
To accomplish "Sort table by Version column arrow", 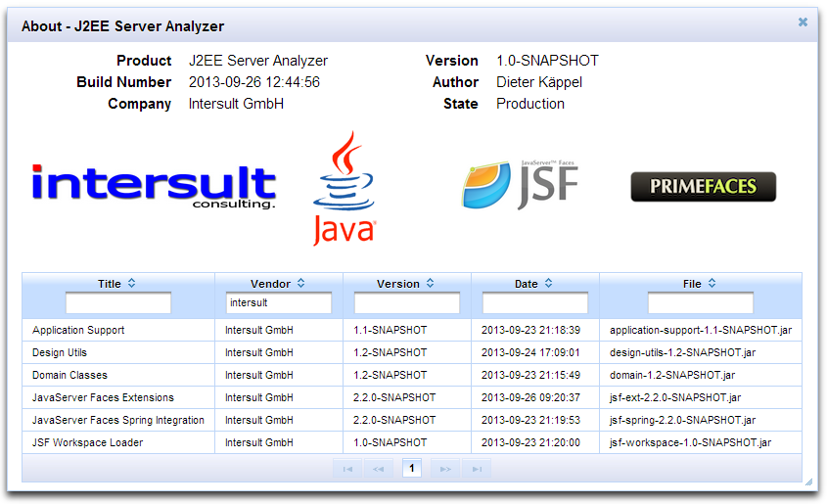I will tap(430, 283).
